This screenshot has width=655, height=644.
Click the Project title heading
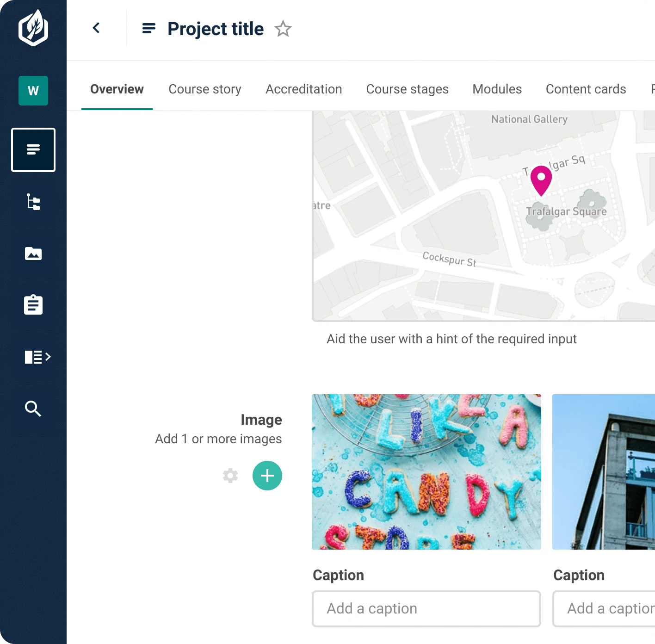pyautogui.click(x=216, y=29)
